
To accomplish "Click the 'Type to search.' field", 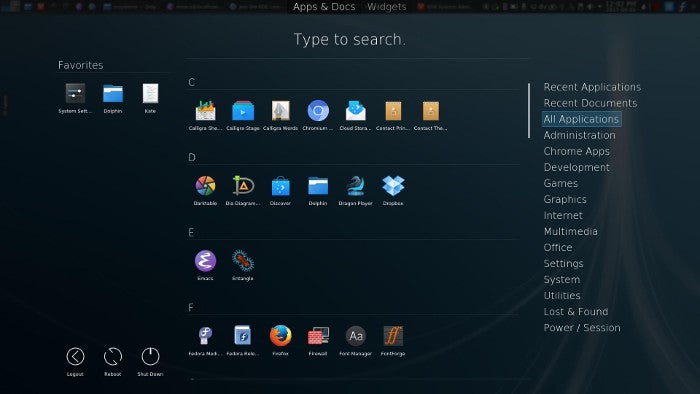I will tap(350, 40).
